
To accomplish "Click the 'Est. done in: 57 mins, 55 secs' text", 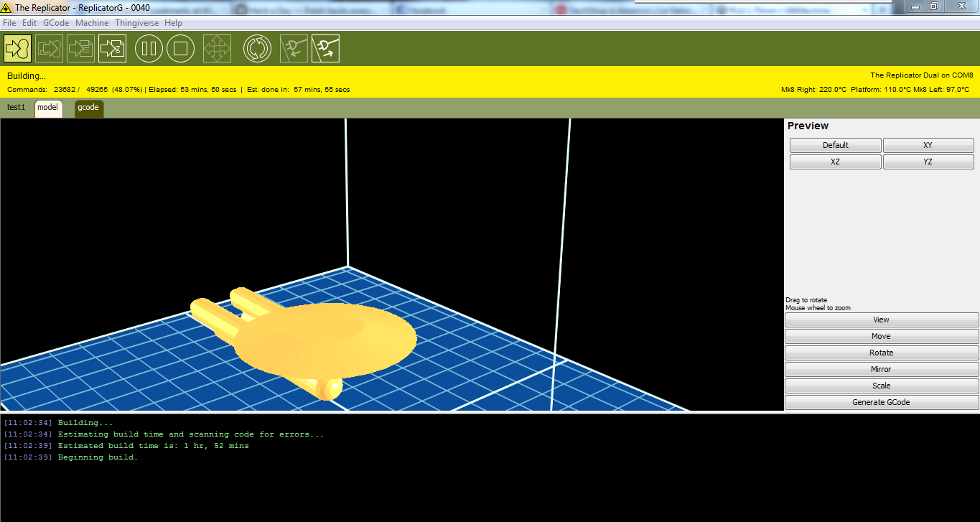I will (x=299, y=90).
